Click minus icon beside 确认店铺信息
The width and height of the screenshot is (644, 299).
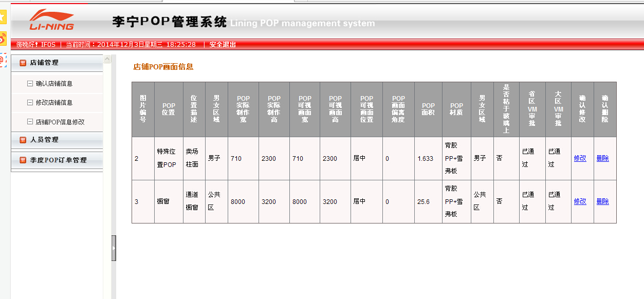(x=30, y=83)
